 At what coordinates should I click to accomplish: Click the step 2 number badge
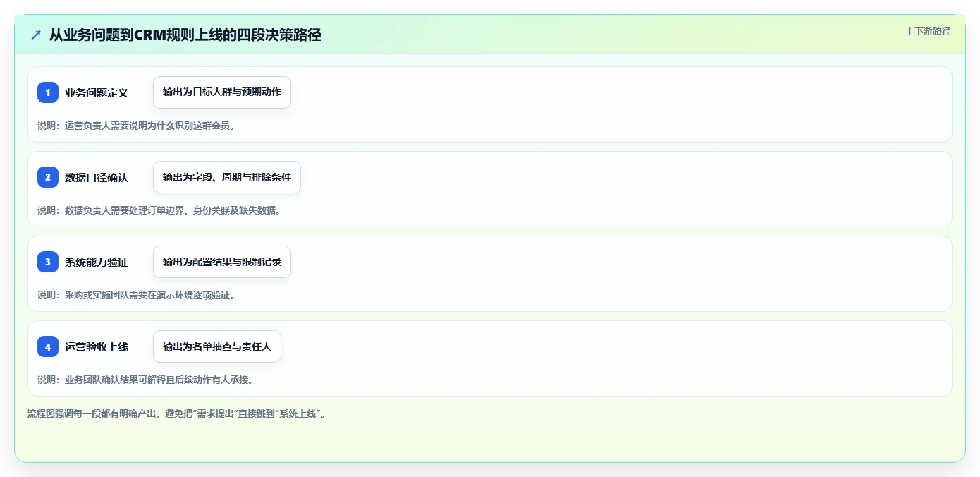coord(48,177)
